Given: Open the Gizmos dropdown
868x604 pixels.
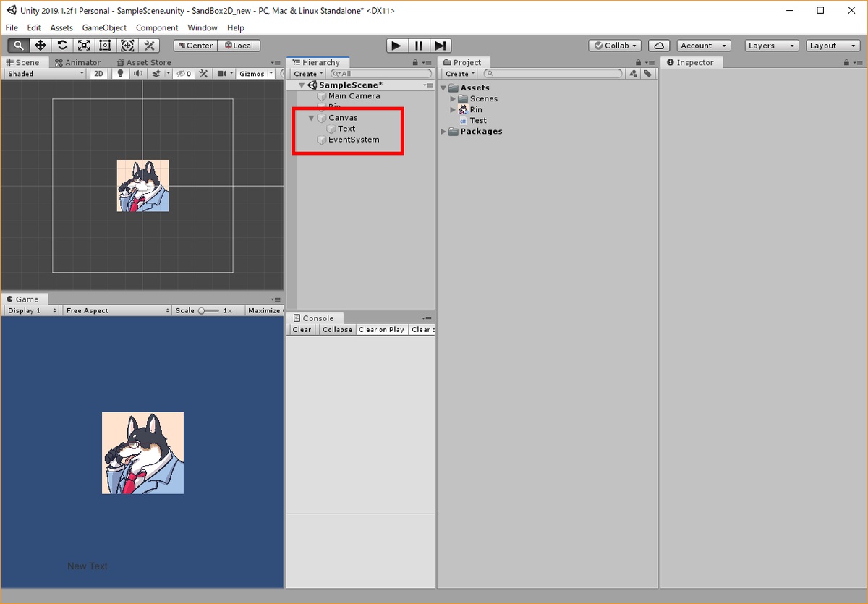Looking at the screenshot, I should click(255, 74).
